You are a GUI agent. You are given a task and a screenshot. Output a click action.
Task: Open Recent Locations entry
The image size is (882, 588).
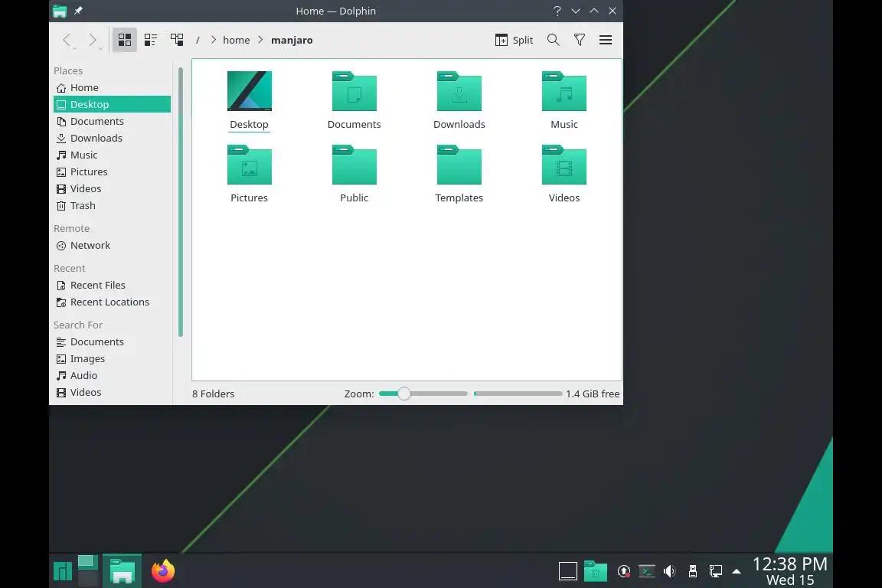click(112, 302)
